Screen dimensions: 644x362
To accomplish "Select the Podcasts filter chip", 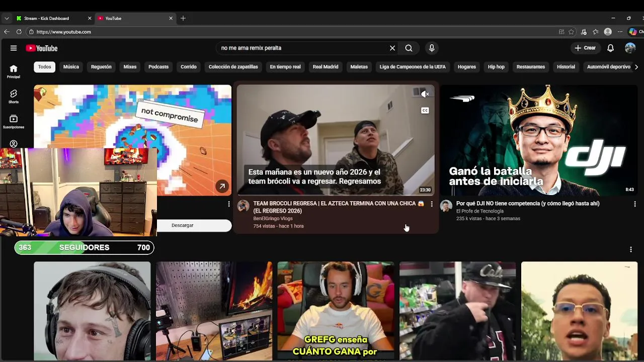I will pyautogui.click(x=158, y=67).
